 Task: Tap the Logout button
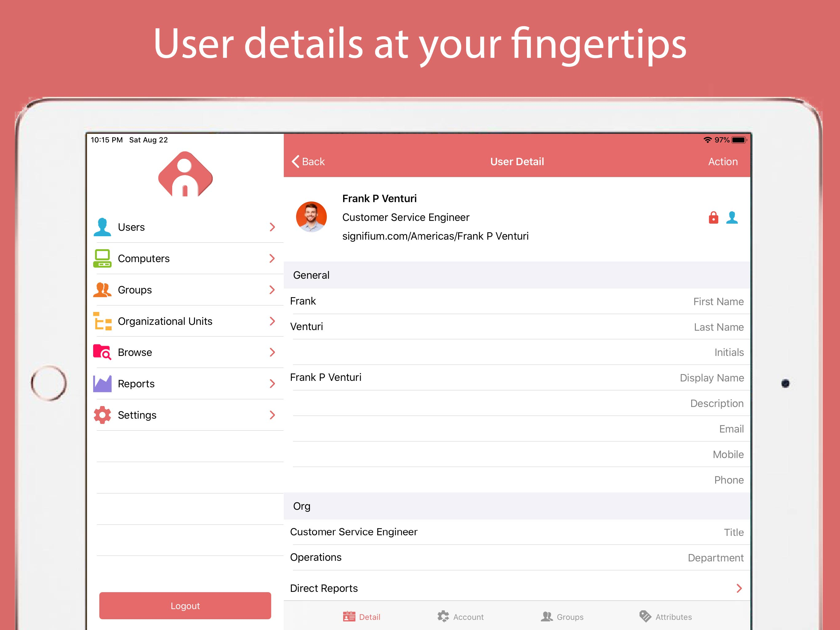[185, 606]
